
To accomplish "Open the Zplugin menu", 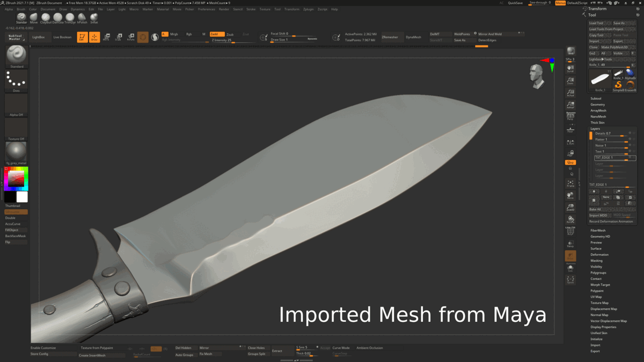I will coord(309,9).
